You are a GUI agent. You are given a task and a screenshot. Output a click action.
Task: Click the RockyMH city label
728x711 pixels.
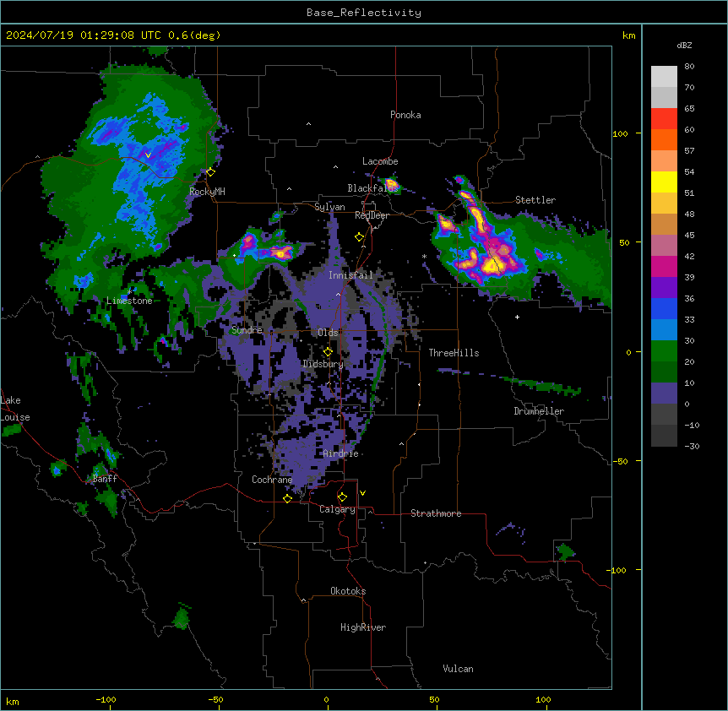[207, 191]
